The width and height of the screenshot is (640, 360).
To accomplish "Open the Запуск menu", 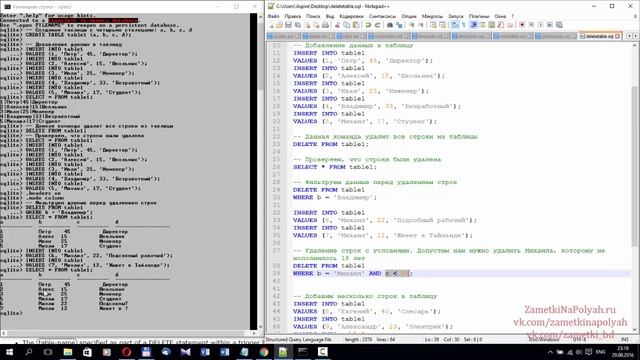I will pos(456,16).
